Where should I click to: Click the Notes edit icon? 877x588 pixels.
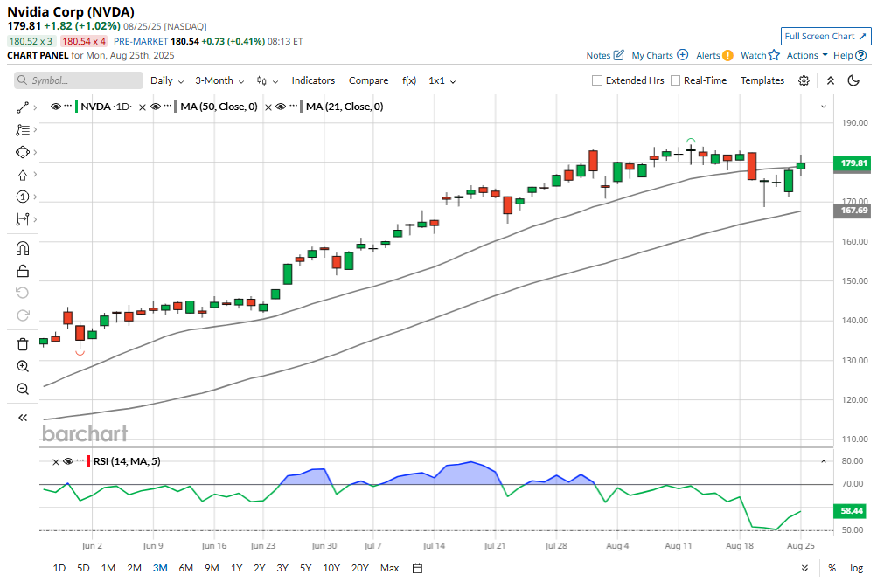[618, 55]
